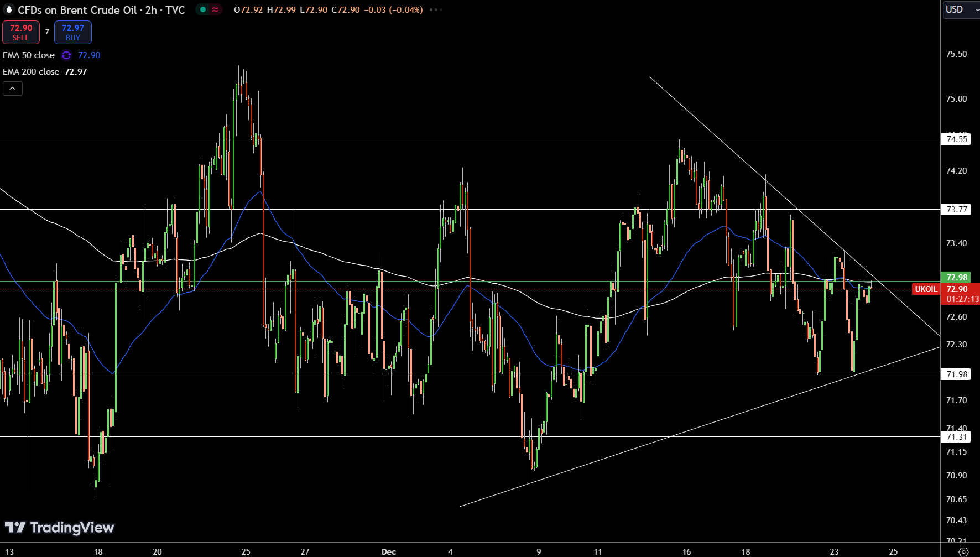Click the 20 date label on time axis
This screenshot has height=557, width=980.
157,551
